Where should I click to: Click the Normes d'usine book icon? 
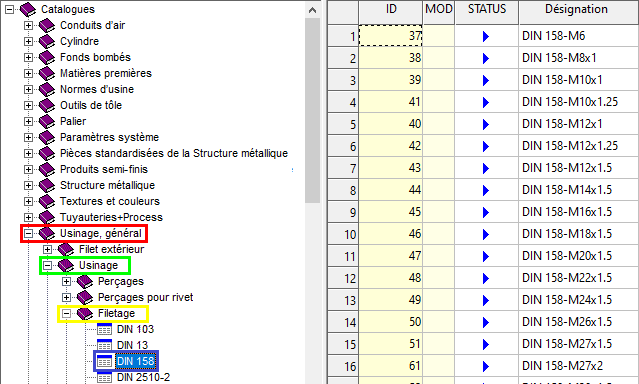(x=47, y=89)
